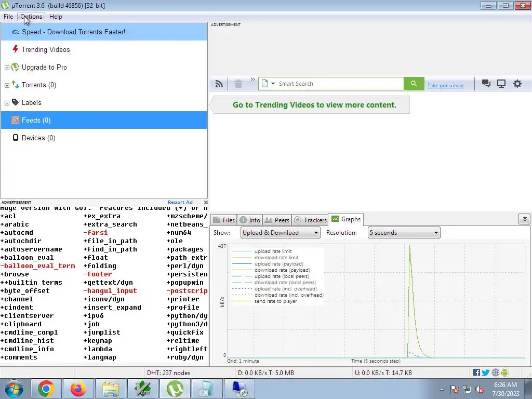Open File Explorer from taskbar
The height and width of the screenshot is (399, 532).
tap(111, 389)
